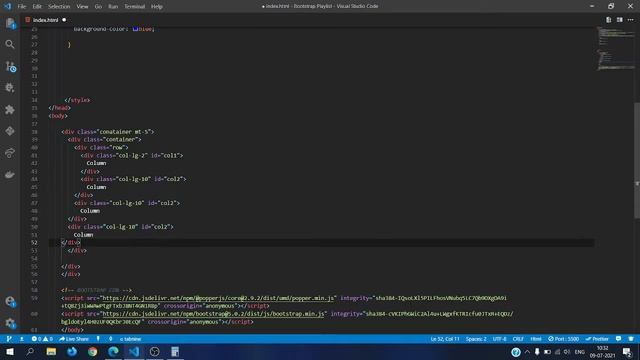Show hidden system tray icons
This screenshot has width=640, height=360.
(x=527, y=351)
